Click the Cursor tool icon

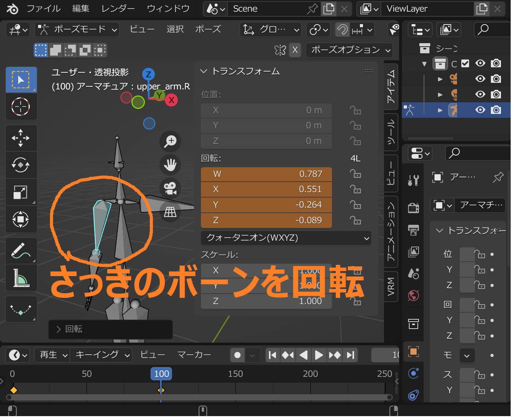21,106
